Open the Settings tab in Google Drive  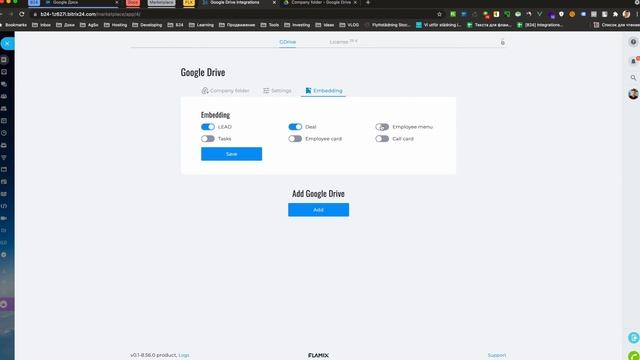tap(277, 91)
